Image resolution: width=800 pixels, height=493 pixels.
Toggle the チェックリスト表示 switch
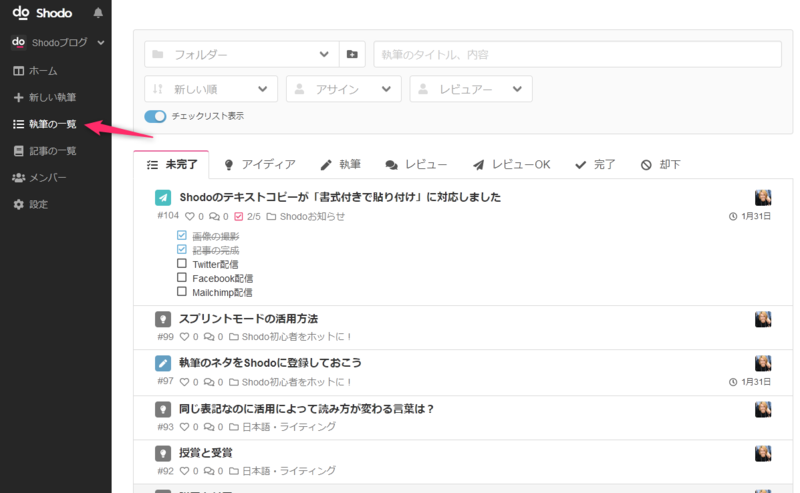[155, 116]
